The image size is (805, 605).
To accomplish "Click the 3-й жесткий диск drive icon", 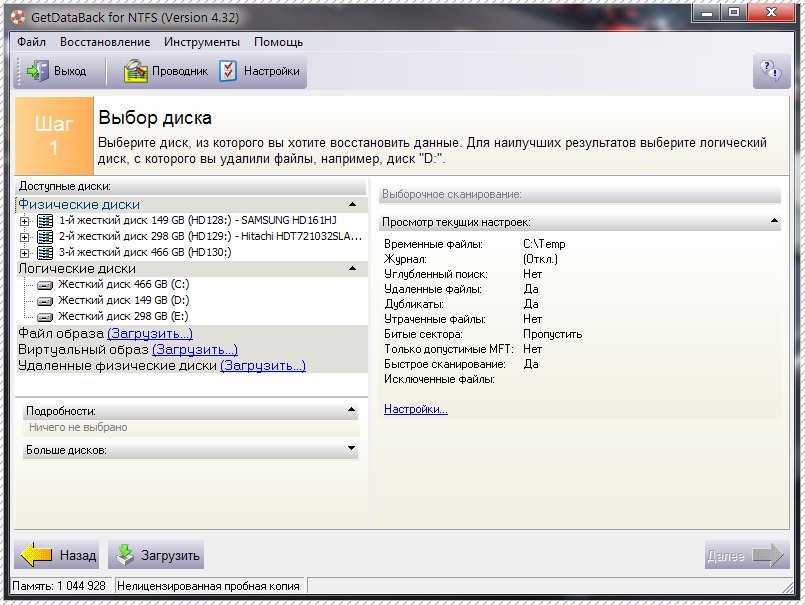I will coord(45,253).
